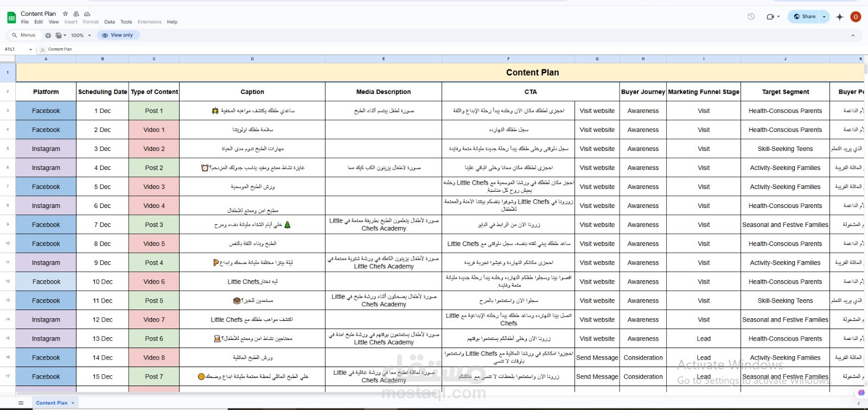Open the Format menu
The image size is (868, 410).
pyautogui.click(x=91, y=22)
